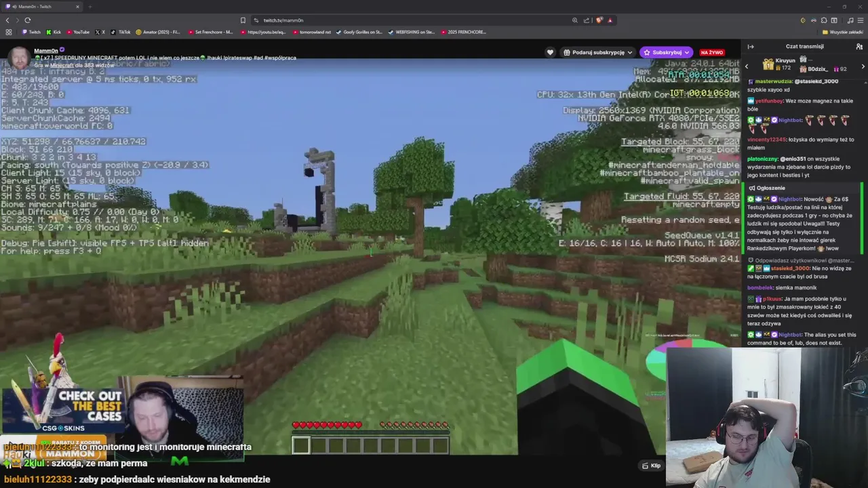Mute the tab via speaker icon
Image resolution: width=868 pixels, height=488 pixels.
pos(14,7)
